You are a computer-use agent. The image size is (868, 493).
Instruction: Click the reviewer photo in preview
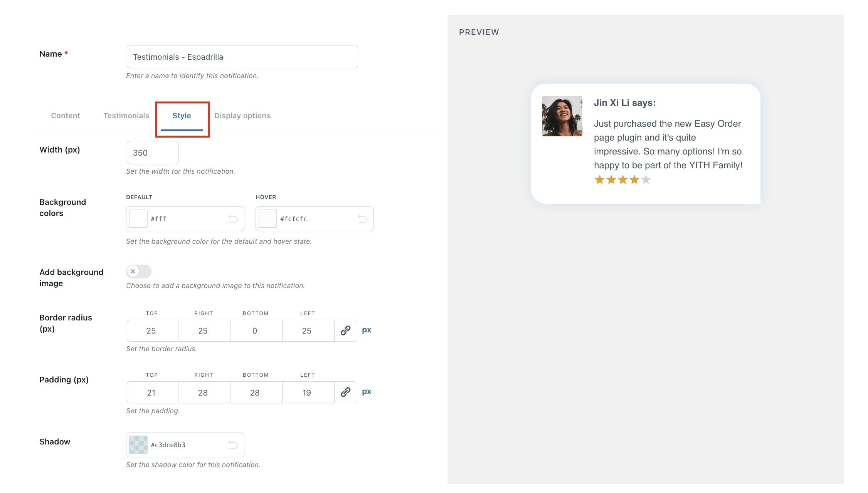[x=562, y=116]
